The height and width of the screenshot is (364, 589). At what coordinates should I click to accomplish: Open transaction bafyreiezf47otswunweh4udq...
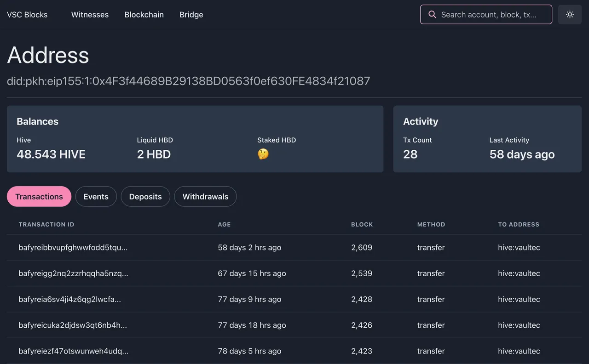pyautogui.click(x=74, y=351)
